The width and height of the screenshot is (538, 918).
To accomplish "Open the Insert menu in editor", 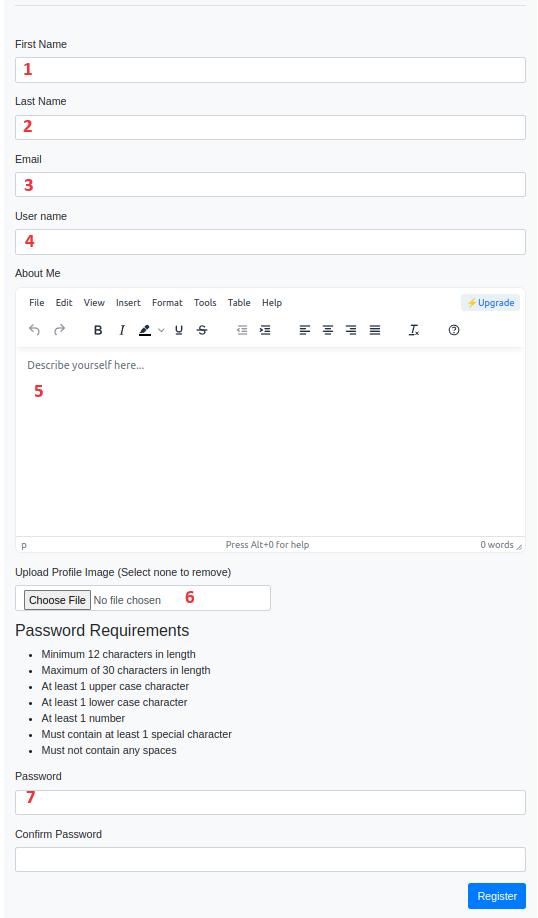I will (128, 303).
